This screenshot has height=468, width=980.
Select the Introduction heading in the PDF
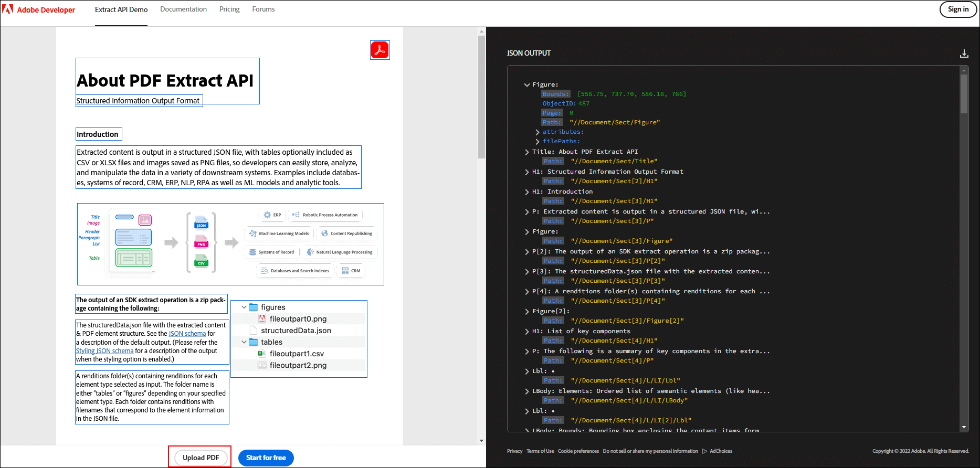(99, 134)
